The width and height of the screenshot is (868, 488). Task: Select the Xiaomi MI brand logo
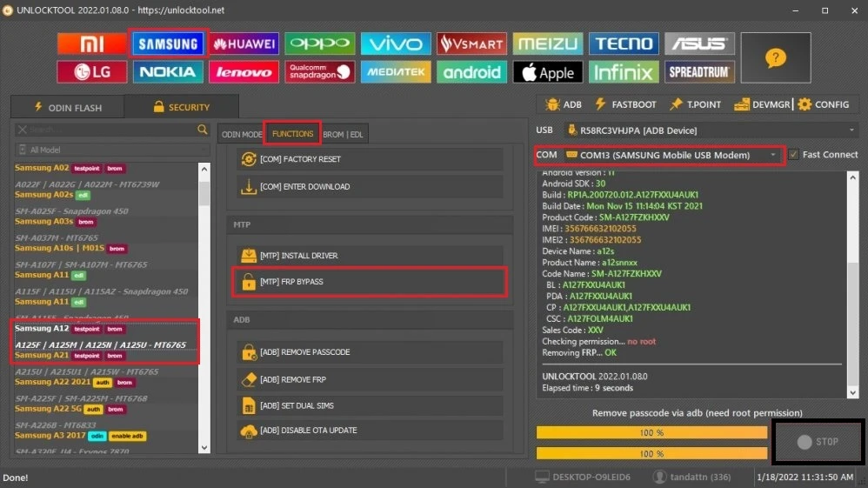tap(92, 43)
